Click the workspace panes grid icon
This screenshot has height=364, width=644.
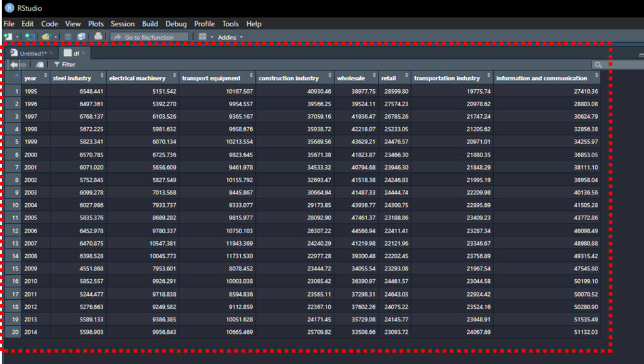point(203,37)
